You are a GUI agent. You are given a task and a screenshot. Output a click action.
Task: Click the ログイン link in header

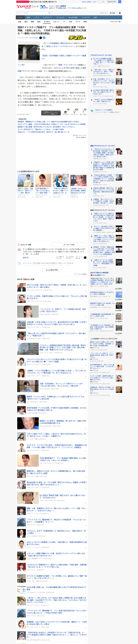(52, 8)
